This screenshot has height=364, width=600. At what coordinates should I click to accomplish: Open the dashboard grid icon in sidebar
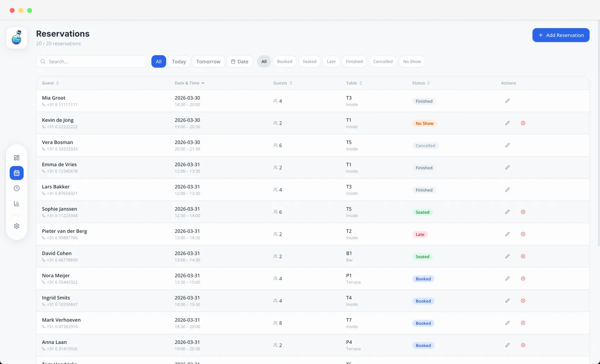pos(17,158)
